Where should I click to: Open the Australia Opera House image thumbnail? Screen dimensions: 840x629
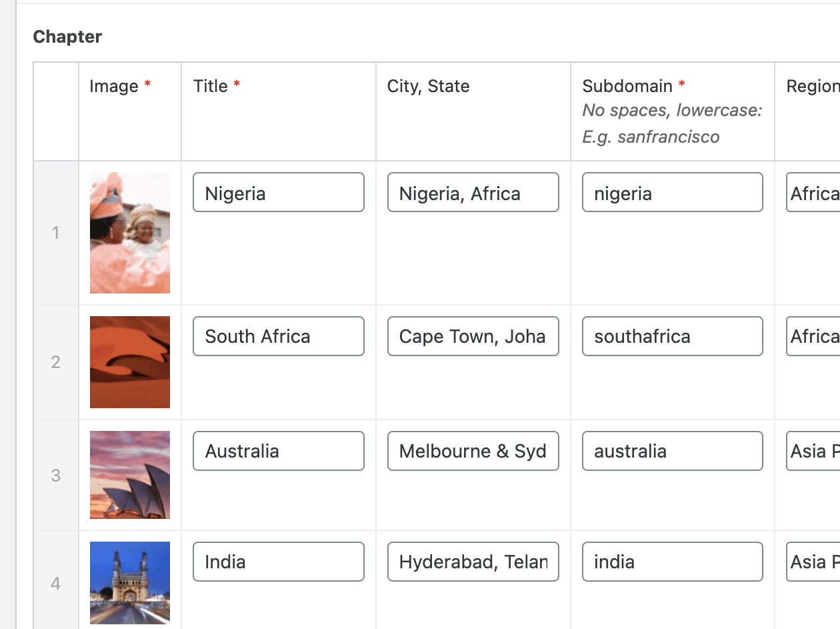[129, 474]
